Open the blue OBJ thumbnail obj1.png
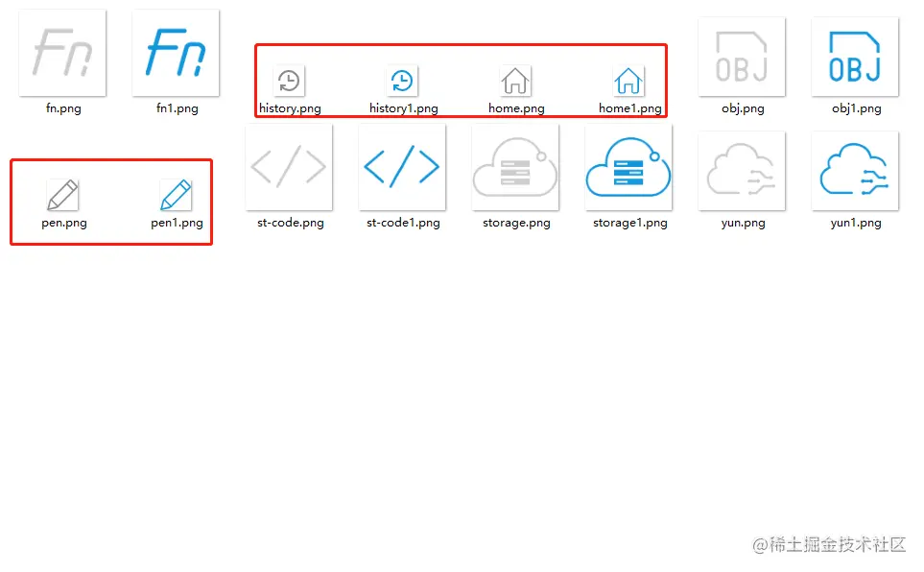 (855, 57)
